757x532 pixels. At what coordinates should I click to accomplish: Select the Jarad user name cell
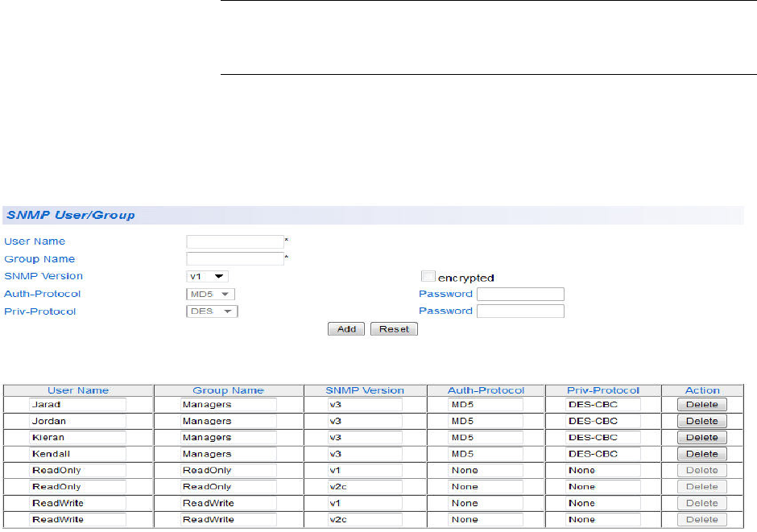click(78, 405)
